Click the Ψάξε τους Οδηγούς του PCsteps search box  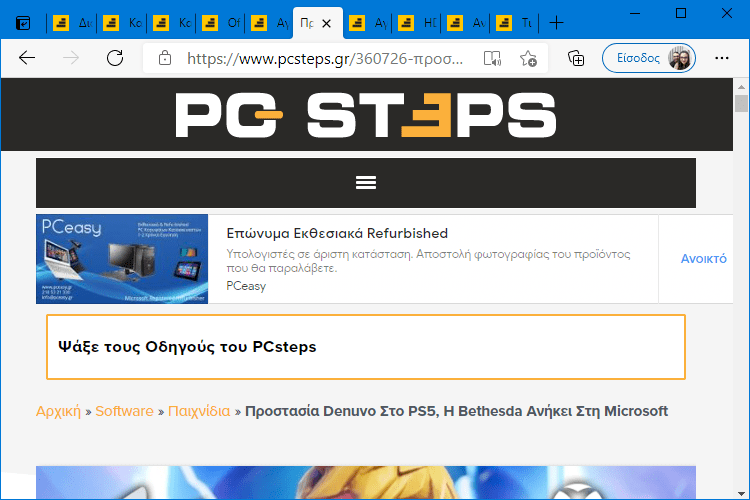pos(366,347)
